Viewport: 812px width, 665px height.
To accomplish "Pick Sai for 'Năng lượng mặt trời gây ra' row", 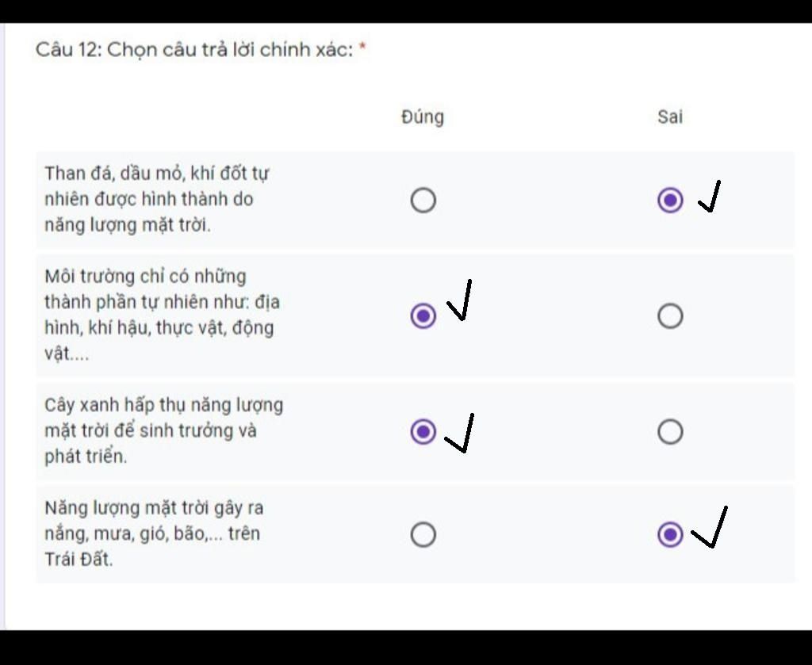I will pos(670,535).
